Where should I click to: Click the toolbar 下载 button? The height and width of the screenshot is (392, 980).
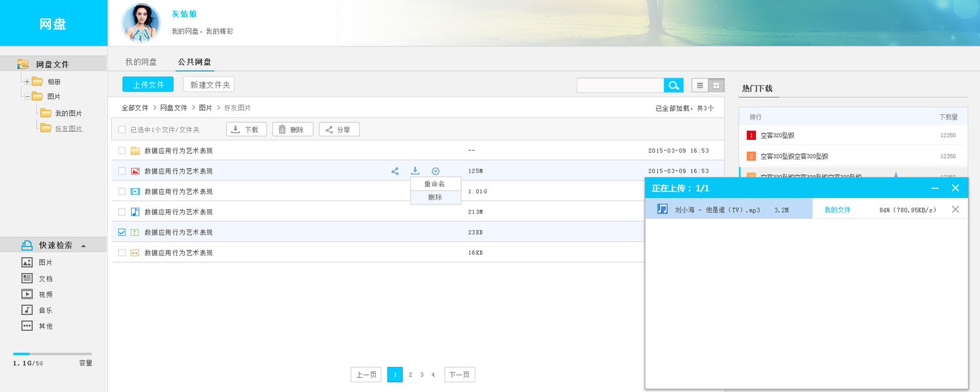click(x=246, y=129)
